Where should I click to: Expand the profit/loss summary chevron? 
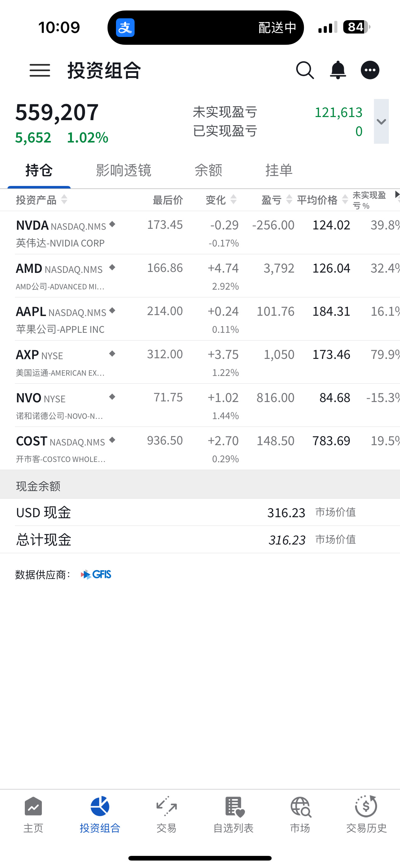point(381,121)
